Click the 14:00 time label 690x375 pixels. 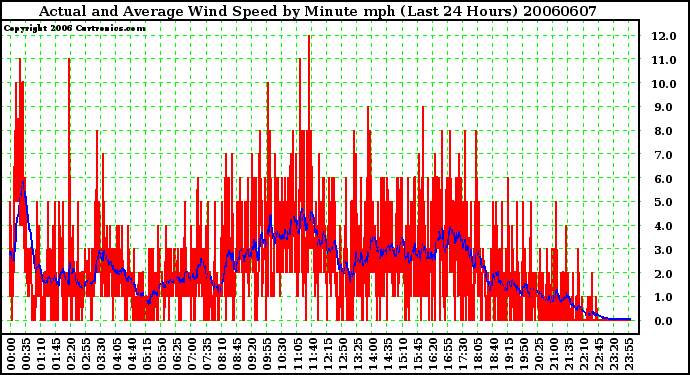[373, 354]
